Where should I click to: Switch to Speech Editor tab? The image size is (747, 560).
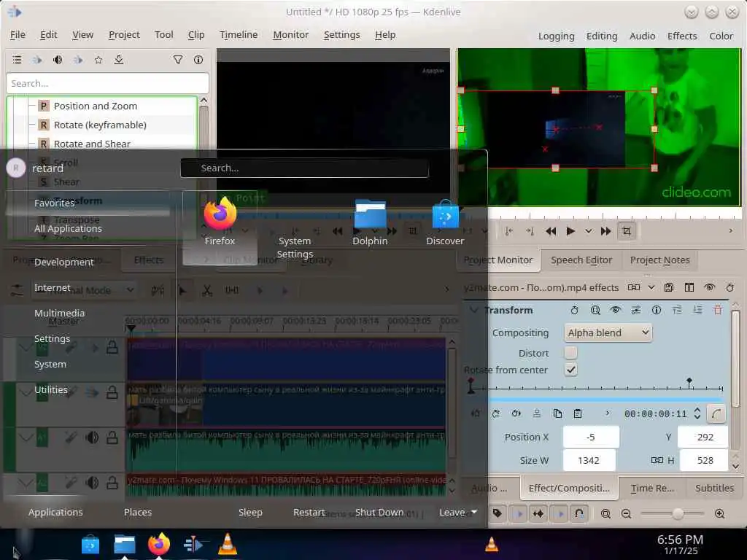581,260
